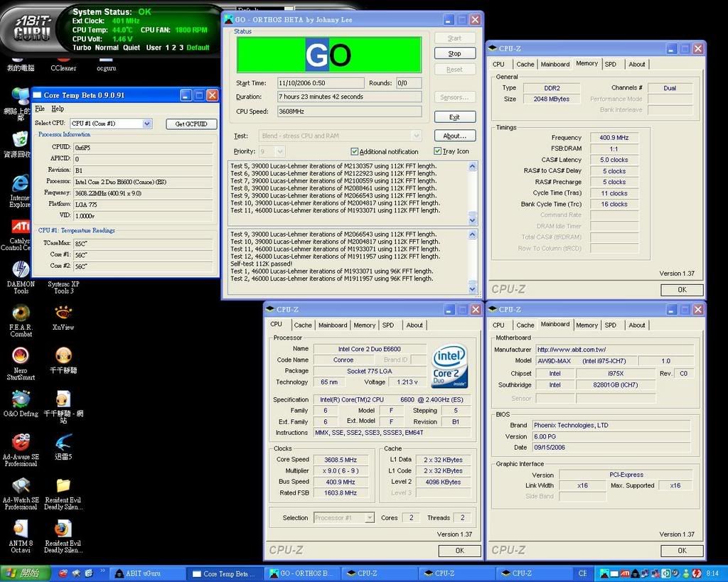The image size is (728, 582).
Task: Switch to Core Temp Beta taskbar button
Action: (225, 573)
